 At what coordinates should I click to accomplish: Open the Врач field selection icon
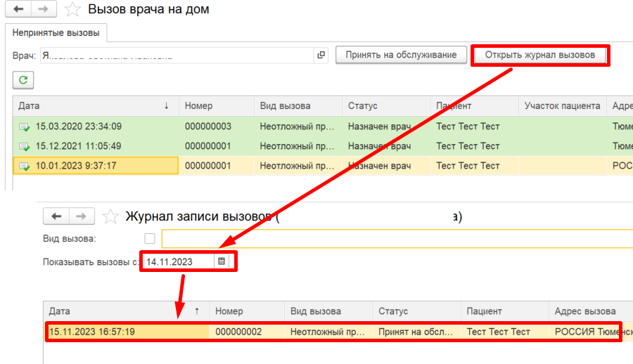[x=321, y=55]
